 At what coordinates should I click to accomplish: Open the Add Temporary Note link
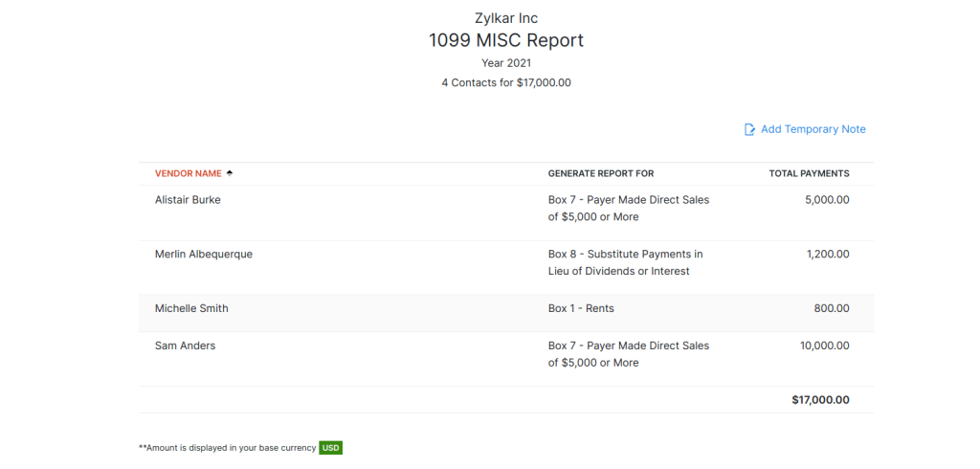click(x=813, y=129)
